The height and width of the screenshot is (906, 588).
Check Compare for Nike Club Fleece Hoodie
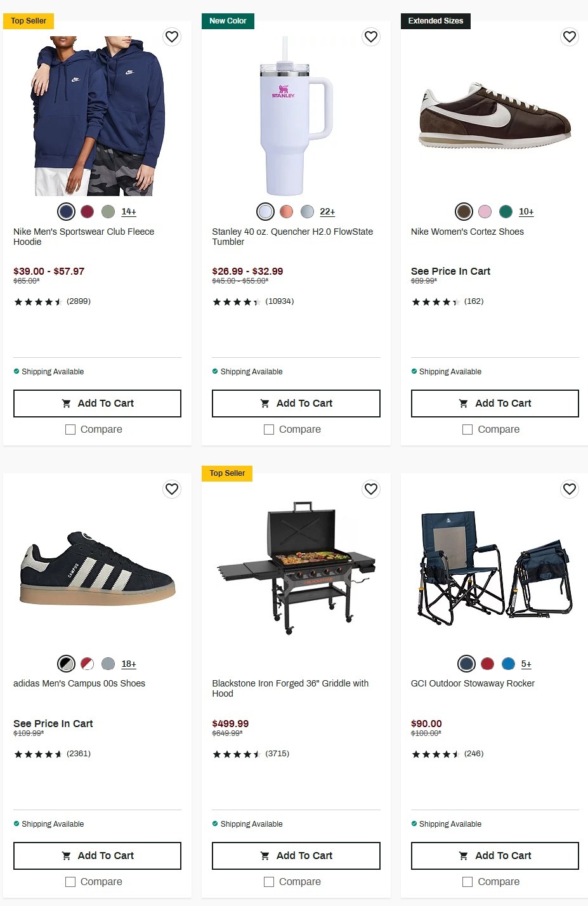(x=70, y=430)
